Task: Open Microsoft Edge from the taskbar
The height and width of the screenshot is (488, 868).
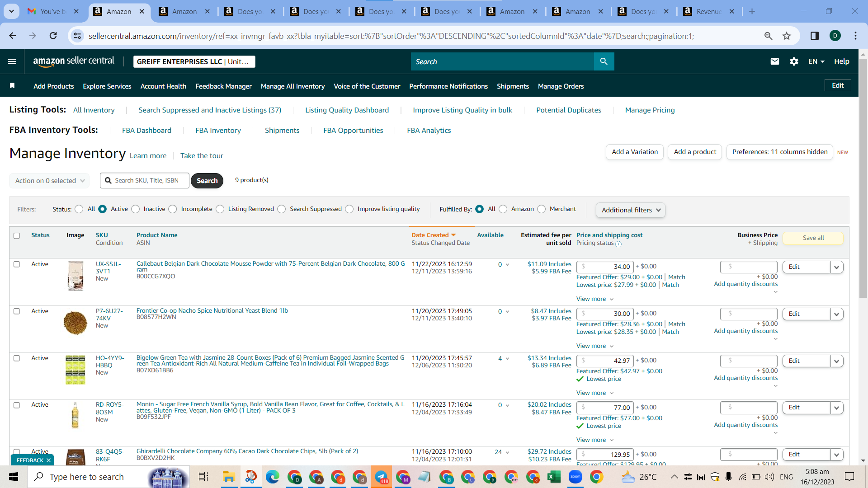Action: click(x=273, y=477)
